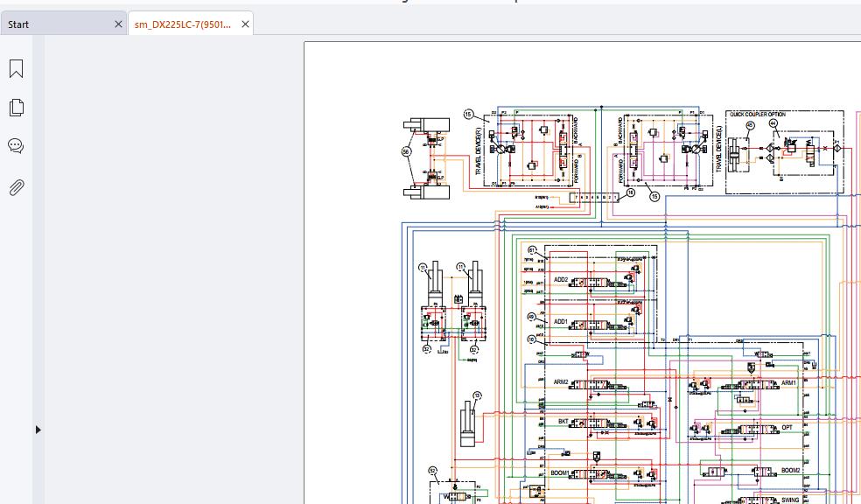Open the Pages thumbnails panel icon
Screen dimensions: 861x504
click(x=16, y=107)
